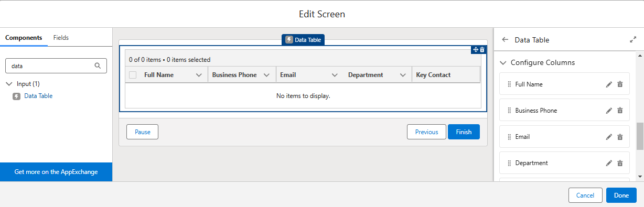644x207 pixels.
Task: Click the Business Phone column header text
Action: [234, 75]
